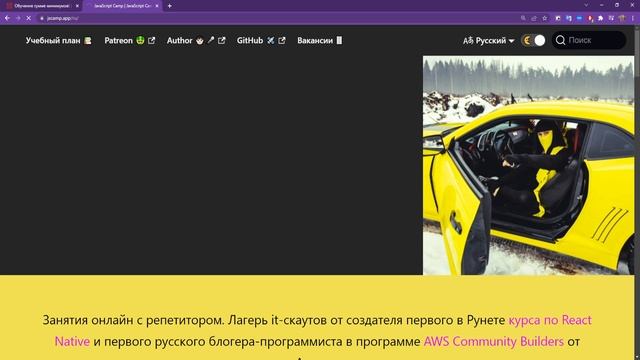Switch to the first tab titled Обучение
This screenshot has width=640, height=360.
pyautogui.click(x=41, y=6)
